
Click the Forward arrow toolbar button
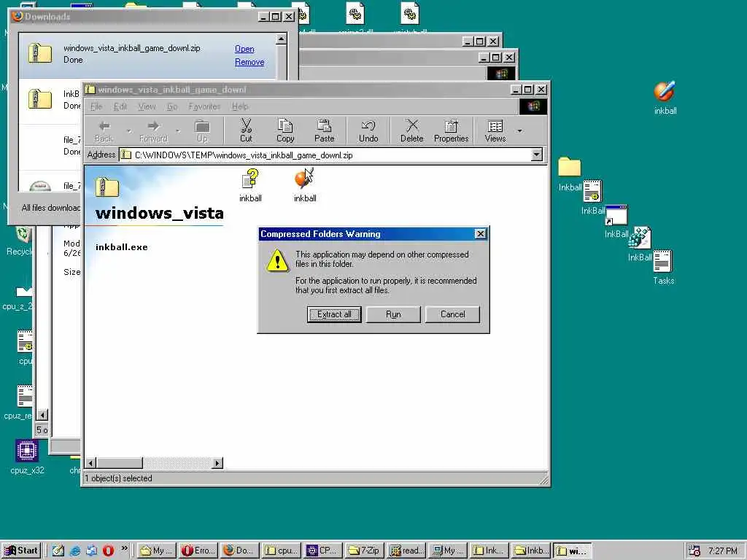153,131
